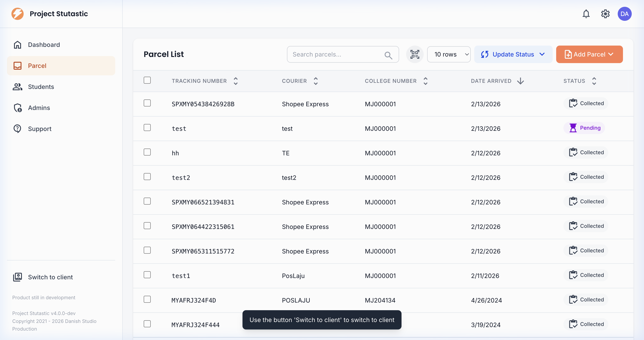This screenshot has height=340, width=644.
Task: Open the Support page link
Action: [x=39, y=129]
